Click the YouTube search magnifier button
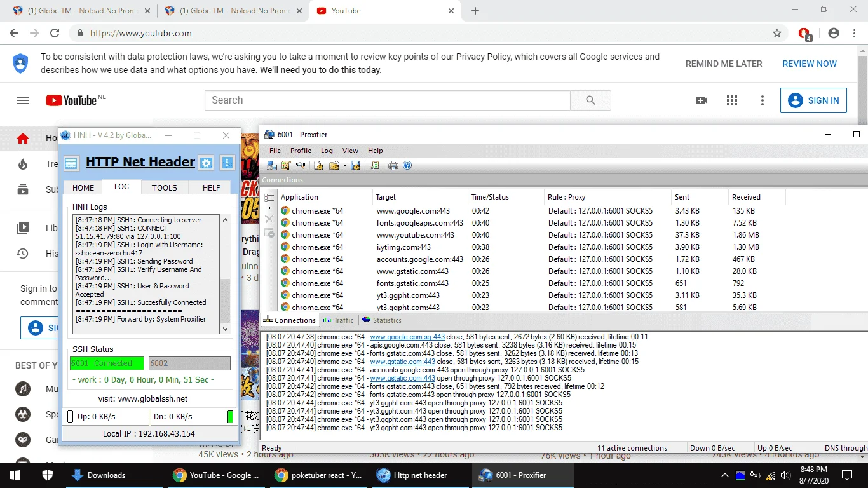Screen dimensions: 868x488 [590, 100]
